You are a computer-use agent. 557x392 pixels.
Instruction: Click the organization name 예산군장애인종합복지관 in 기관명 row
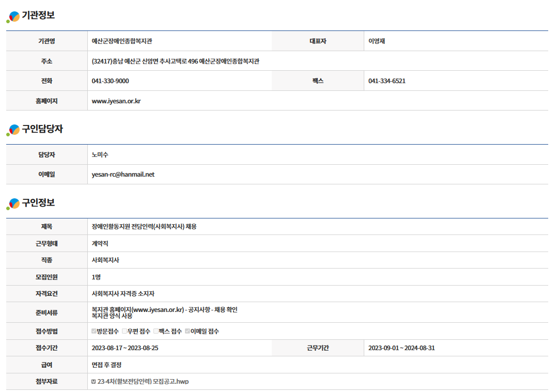pos(121,41)
